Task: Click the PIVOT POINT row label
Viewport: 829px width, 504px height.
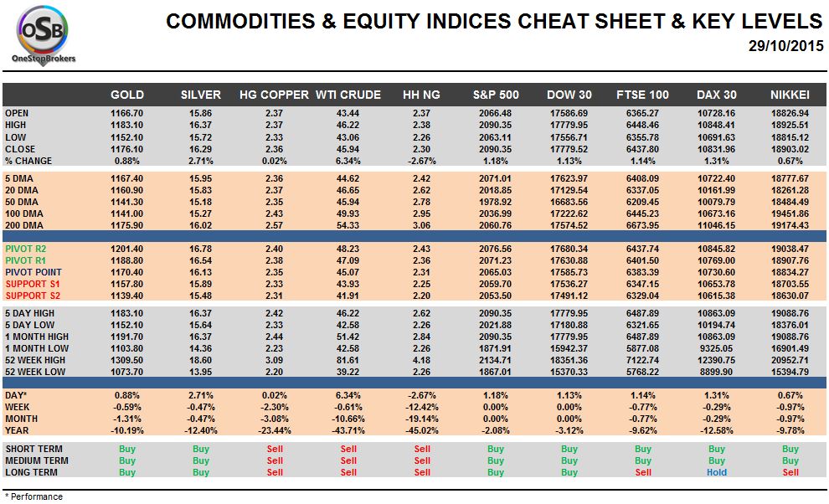Action: [x=34, y=273]
